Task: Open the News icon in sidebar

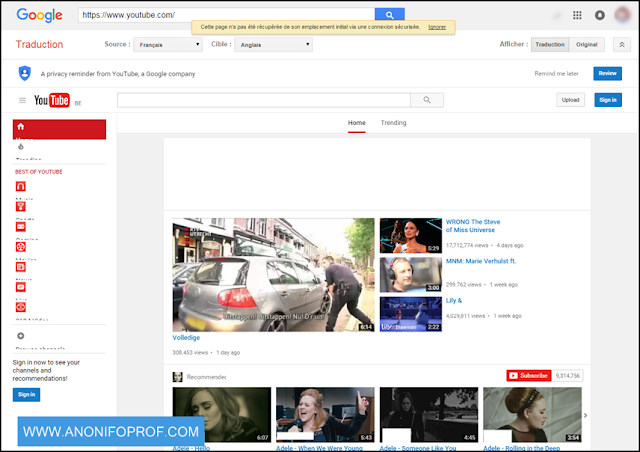Action: 21,267
